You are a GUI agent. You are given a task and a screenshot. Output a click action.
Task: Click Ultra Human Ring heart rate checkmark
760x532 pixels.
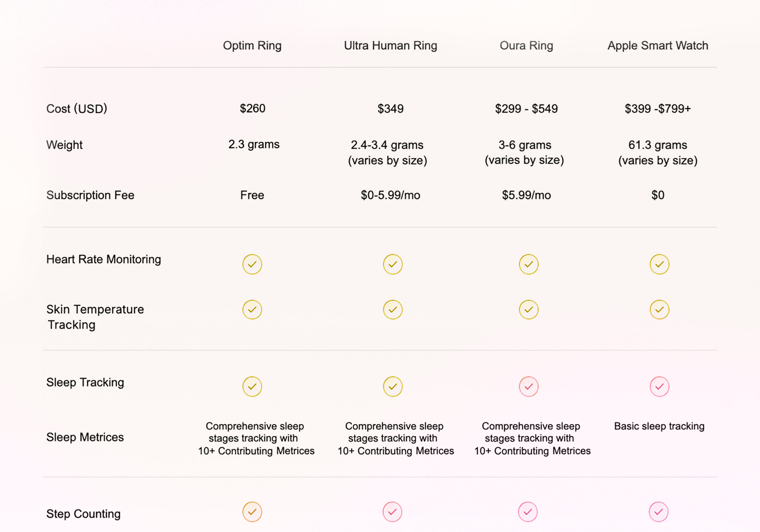point(393,264)
